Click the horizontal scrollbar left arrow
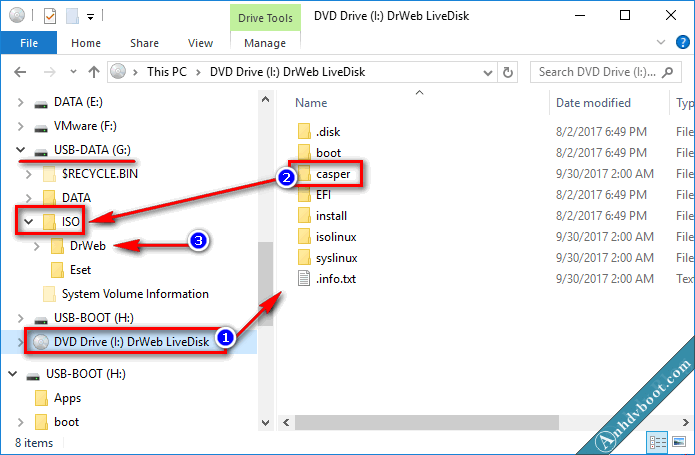Screen dimensions: 695x455 click(286, 422)
